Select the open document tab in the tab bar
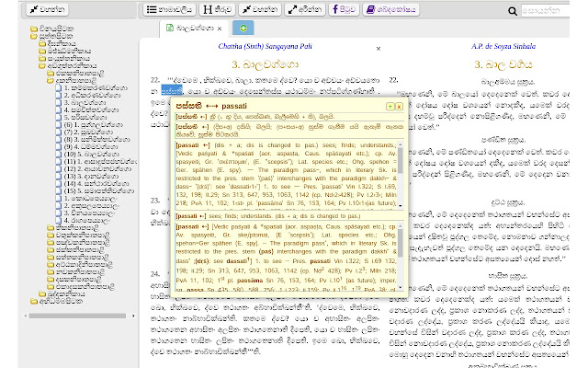 coord(193,29)
